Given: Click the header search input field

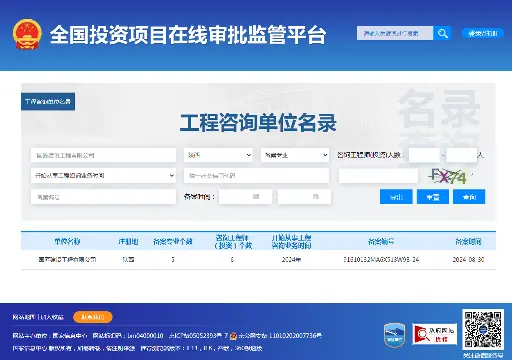Looking at the screenshot, I should 395,33.
